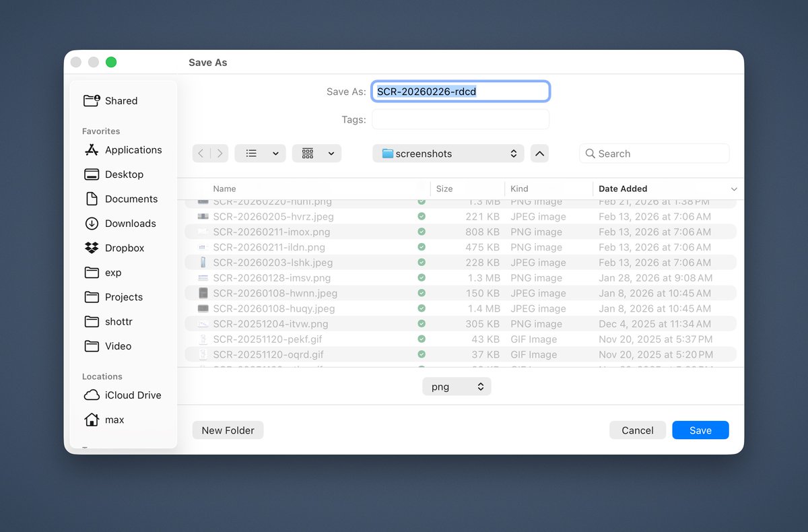
Task: Click thumbnail icon of SCR-20260203-lshk.jpeg
Action: pyautogui.click(x=203, y=263)
